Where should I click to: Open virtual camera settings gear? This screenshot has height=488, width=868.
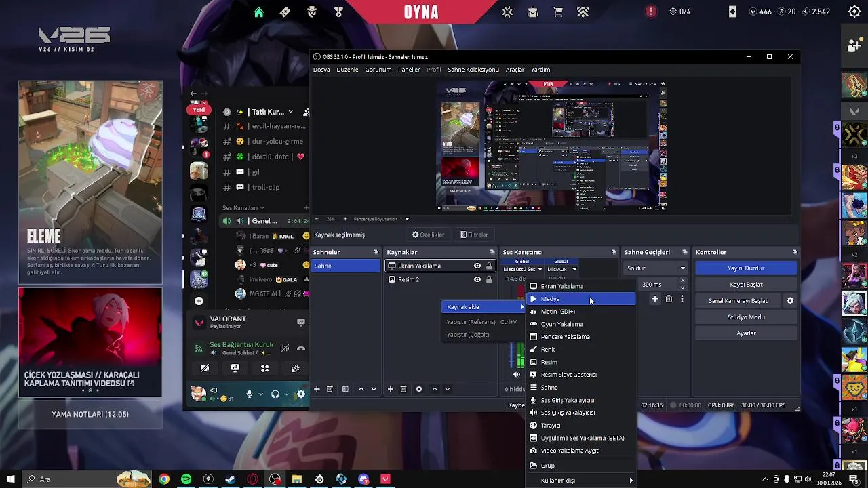point(790,301)
